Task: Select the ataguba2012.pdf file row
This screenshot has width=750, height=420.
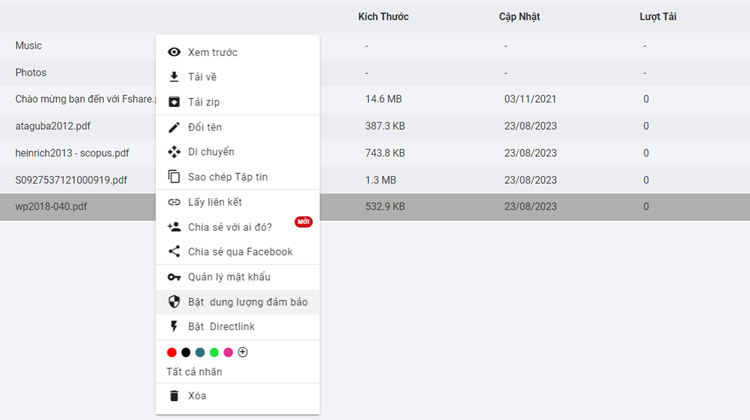Action: point(78,126)
